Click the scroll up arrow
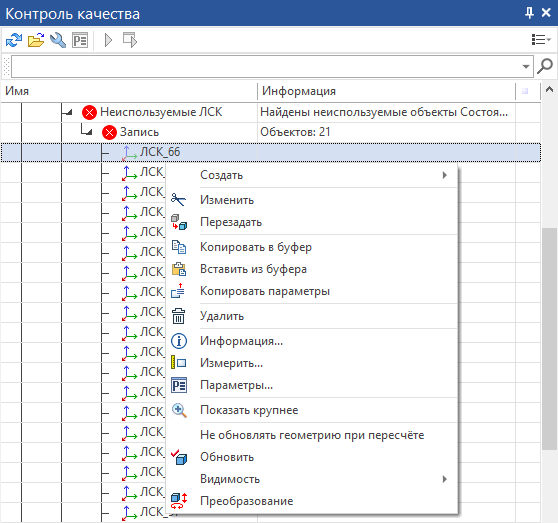The width and height of the screenshot is (558, 523). 549,89
